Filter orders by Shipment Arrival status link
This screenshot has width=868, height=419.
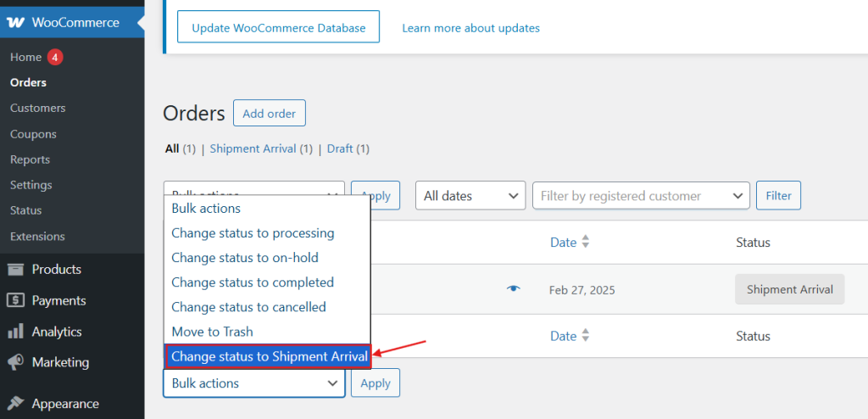pyautogui.click(x=253, y=148)
